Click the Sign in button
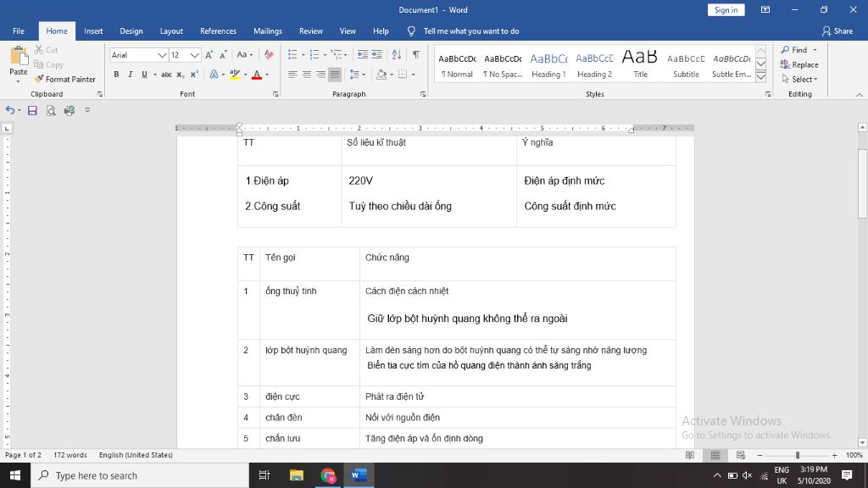Screen dimensions: 868x488 [726, 10]
